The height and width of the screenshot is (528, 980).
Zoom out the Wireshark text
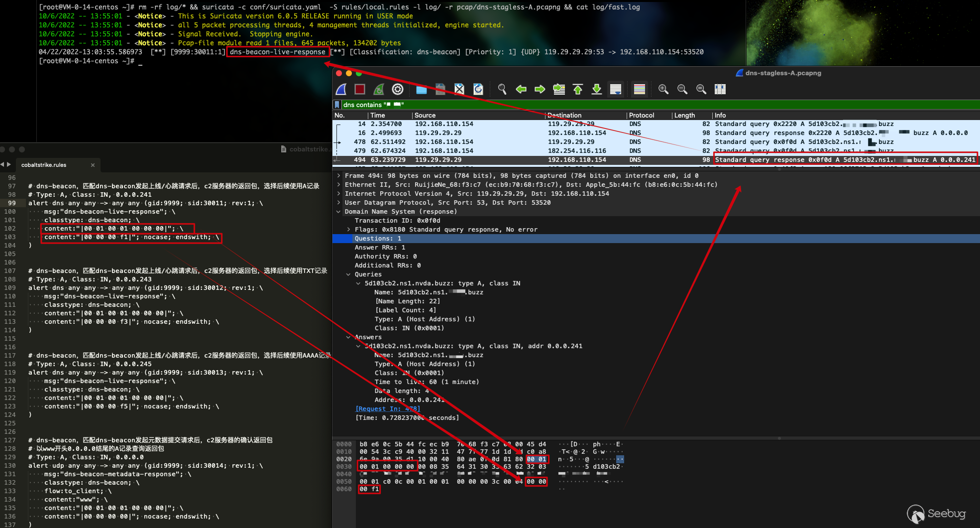pyautogui.click(x=682, y=89)
